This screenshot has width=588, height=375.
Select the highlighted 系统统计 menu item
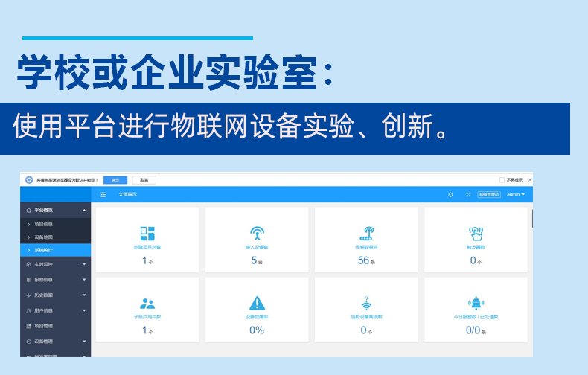56,250
